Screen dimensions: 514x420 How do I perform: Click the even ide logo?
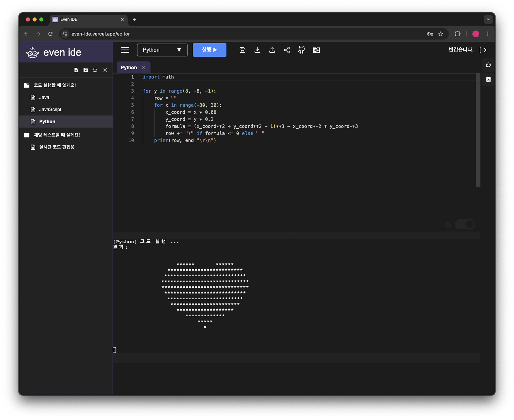point(54,52)
